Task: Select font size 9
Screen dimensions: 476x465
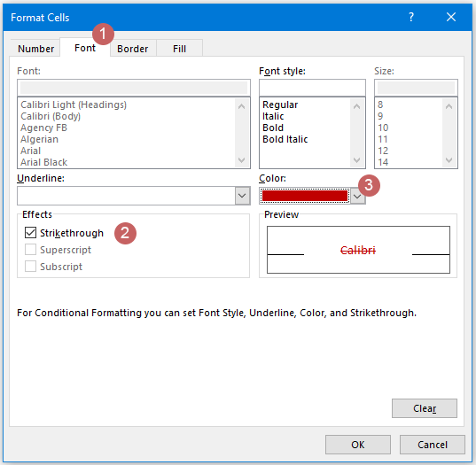Action: click(x=380, y=116)
